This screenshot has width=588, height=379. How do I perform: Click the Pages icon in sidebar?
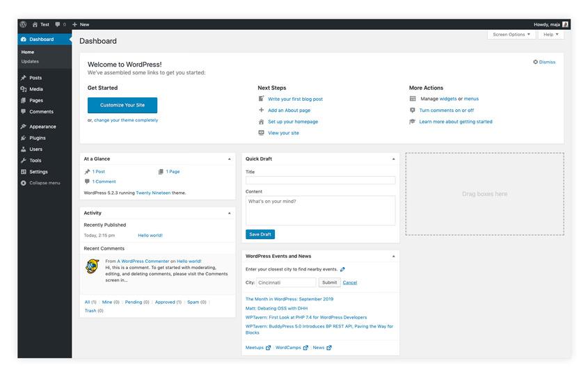pyautogui.click(x=23, y=100)
